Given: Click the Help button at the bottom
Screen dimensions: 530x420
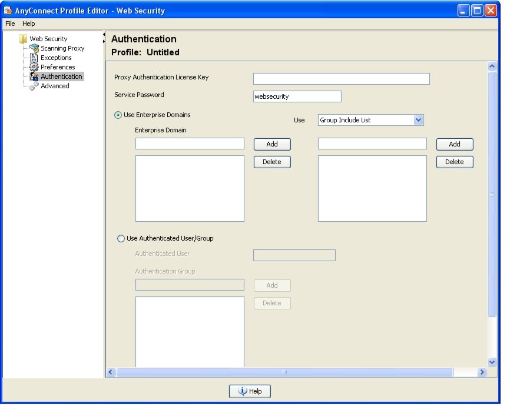Looking at the screenshot, I should point(250,391).
